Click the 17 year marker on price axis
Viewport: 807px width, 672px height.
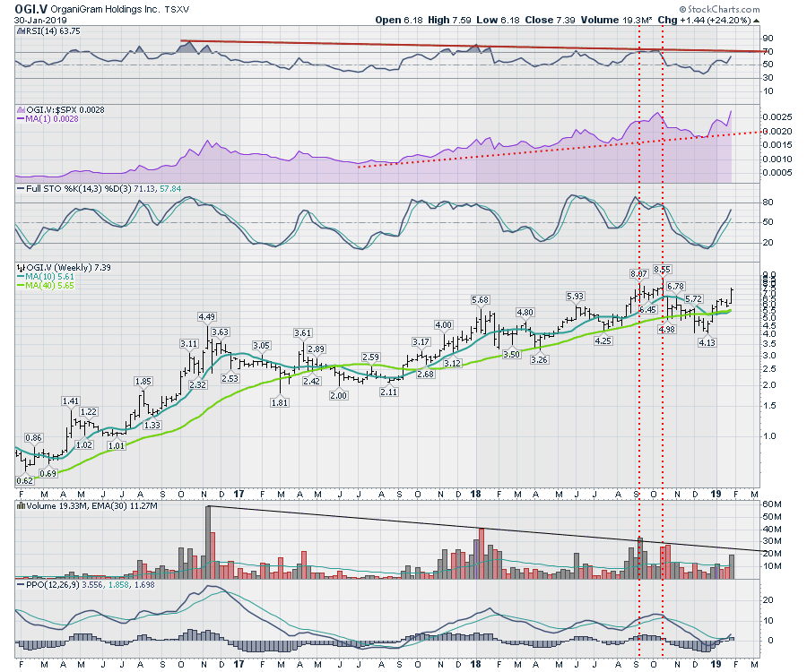239,494
